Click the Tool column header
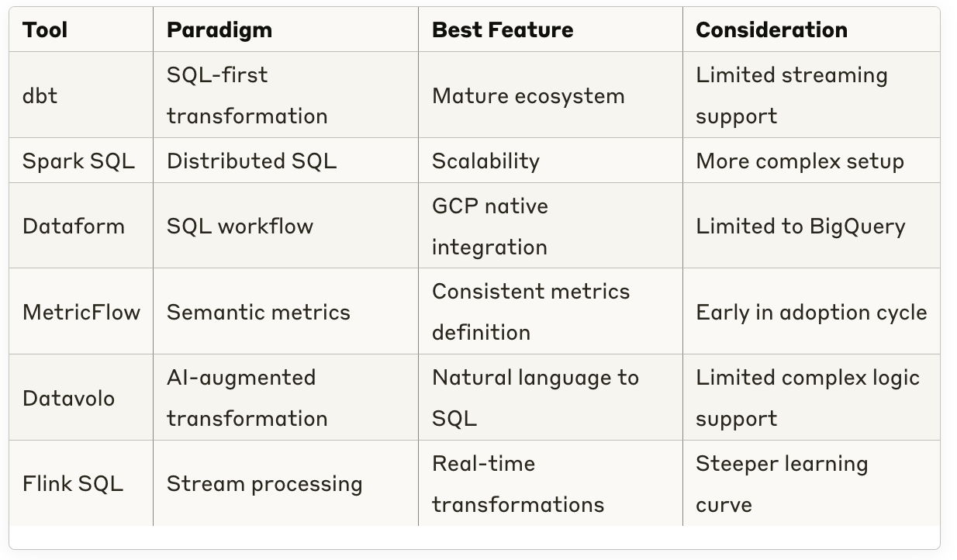957x560 pixels. coord(45,30)
